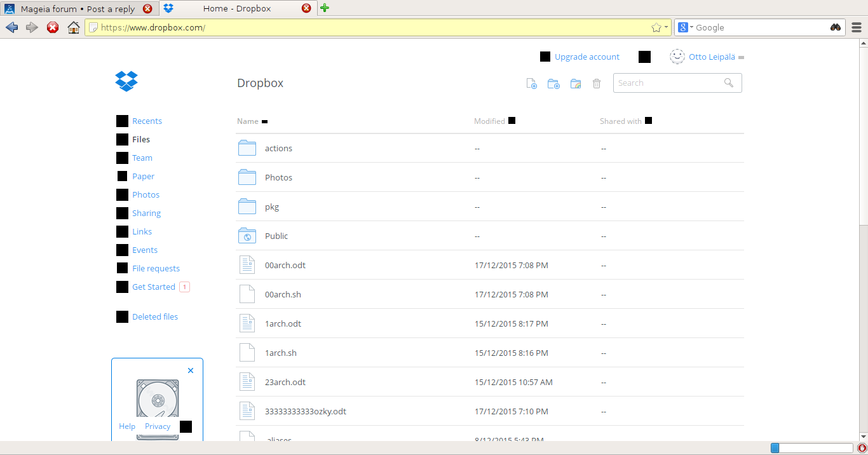The image size is (868, 455).
Task: Go to browser home page icon
Action: click(x=74, y=27)
